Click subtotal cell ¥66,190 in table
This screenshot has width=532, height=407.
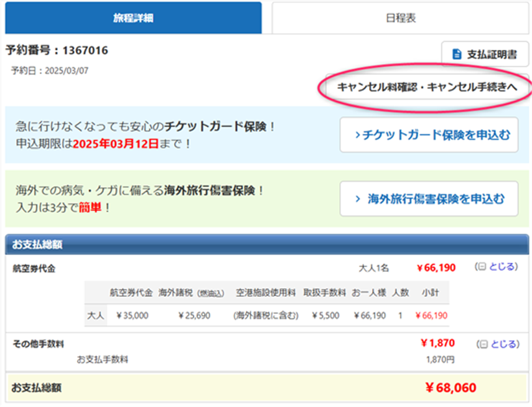click(432, 316)
